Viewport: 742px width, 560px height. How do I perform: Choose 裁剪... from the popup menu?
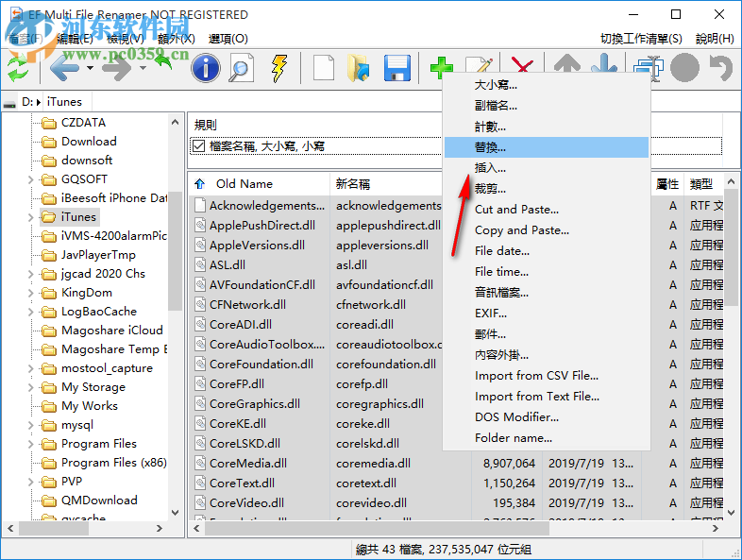point(546,189)
